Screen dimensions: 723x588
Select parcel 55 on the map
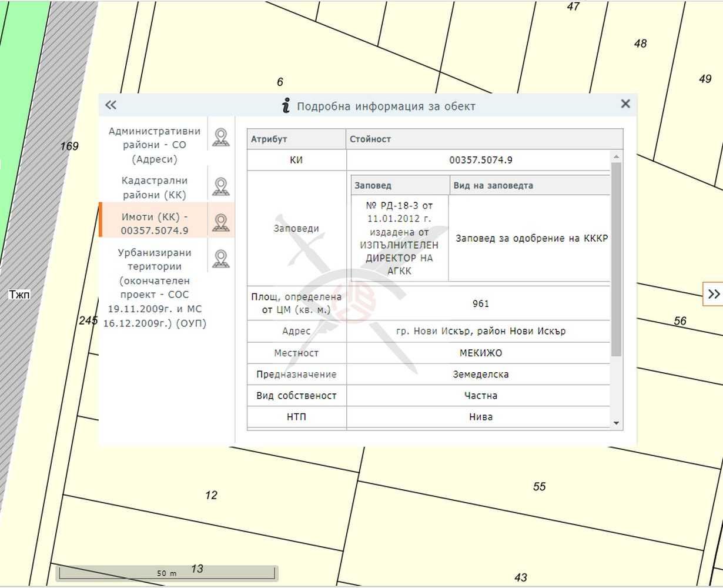[x=539, y=487]
